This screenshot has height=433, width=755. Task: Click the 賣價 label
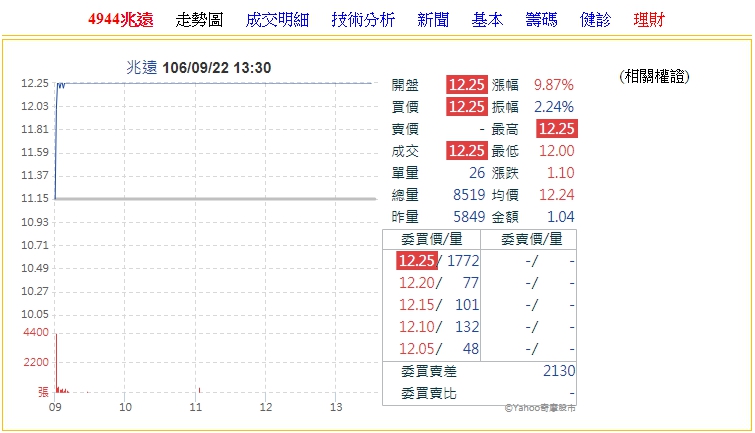pos(405,129)
